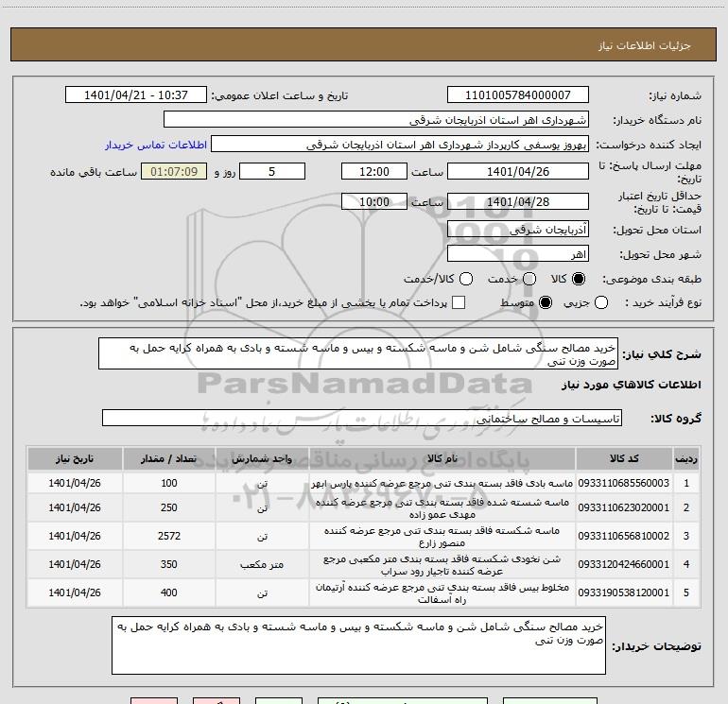Click the buyer organization name field
This screenshot has height=704, width=728.
click(376, 120)
